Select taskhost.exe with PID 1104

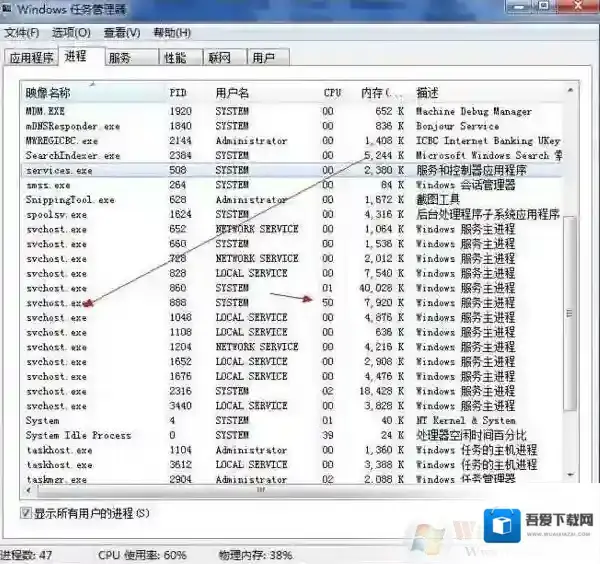(x=292, y=450)
